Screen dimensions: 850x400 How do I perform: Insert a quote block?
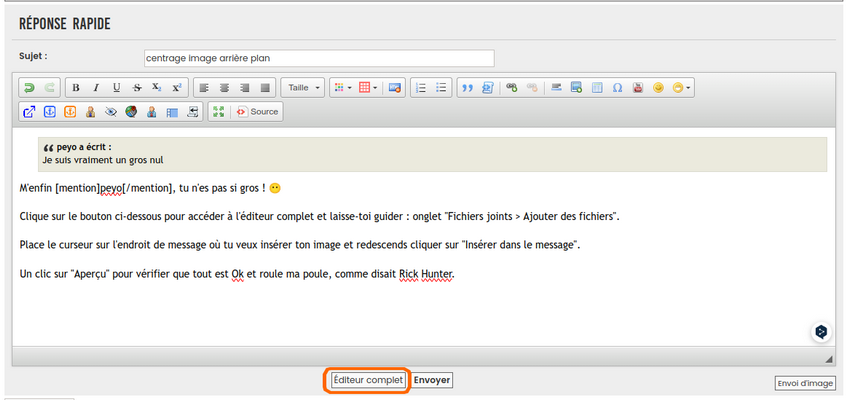point(467,88)
